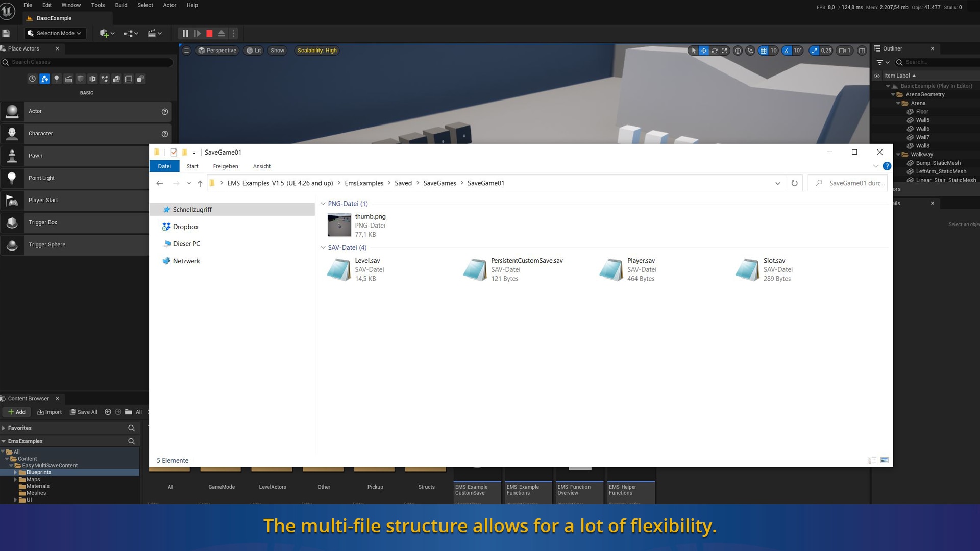The width and height of the screenshot is (980, 551).
Task: Open the Scalability High dropdown menu
Action: [316, 50]
